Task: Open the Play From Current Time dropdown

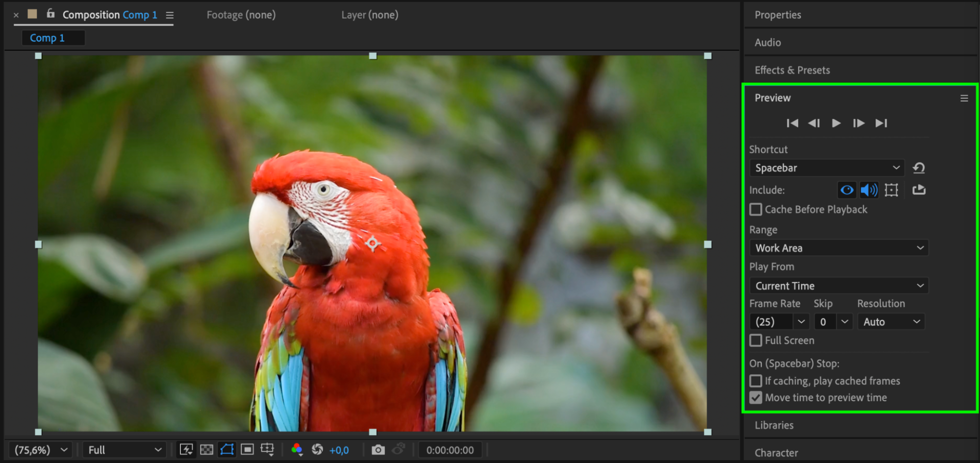Action: (x=839, y=286)
